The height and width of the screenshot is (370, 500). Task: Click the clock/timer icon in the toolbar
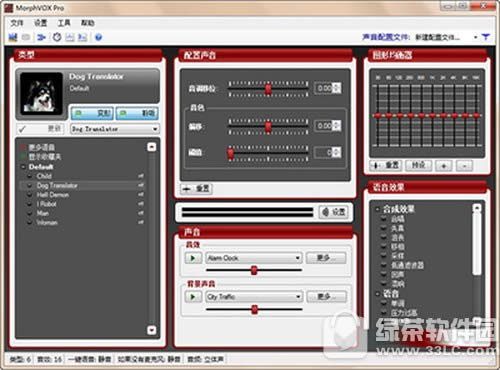coord(57,37)
